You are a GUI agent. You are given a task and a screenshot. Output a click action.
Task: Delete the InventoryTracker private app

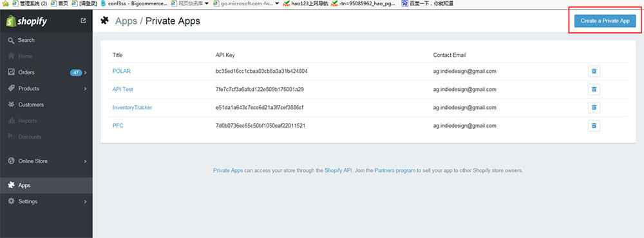(x=594, y=107)
